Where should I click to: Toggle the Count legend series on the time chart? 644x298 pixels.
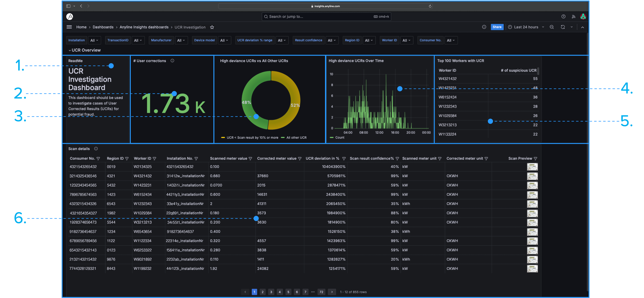click(x=339, y=138)
